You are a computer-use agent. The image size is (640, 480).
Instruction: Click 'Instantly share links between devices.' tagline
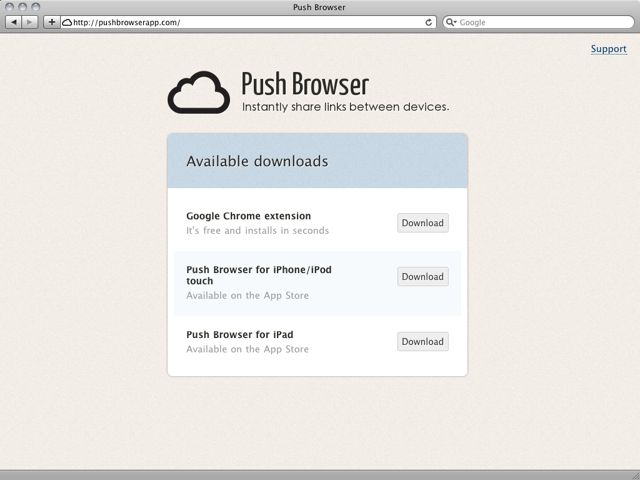pyautogui.click(x=345, y=107)
